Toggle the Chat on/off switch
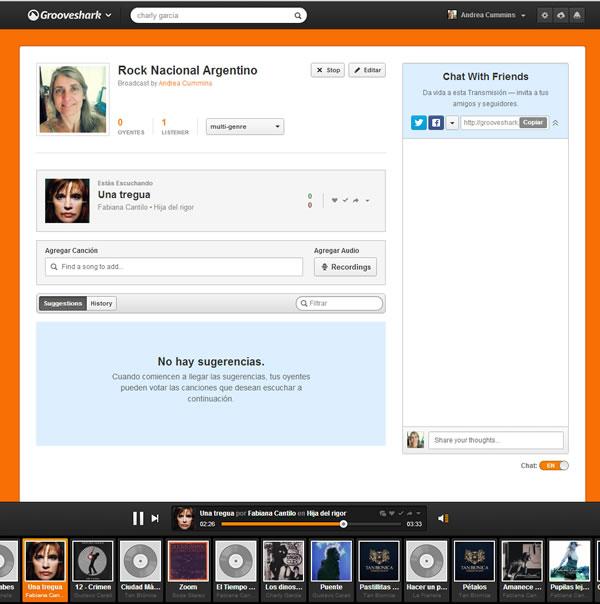Screen dimensions: 600x604 (x=554, y=466)
